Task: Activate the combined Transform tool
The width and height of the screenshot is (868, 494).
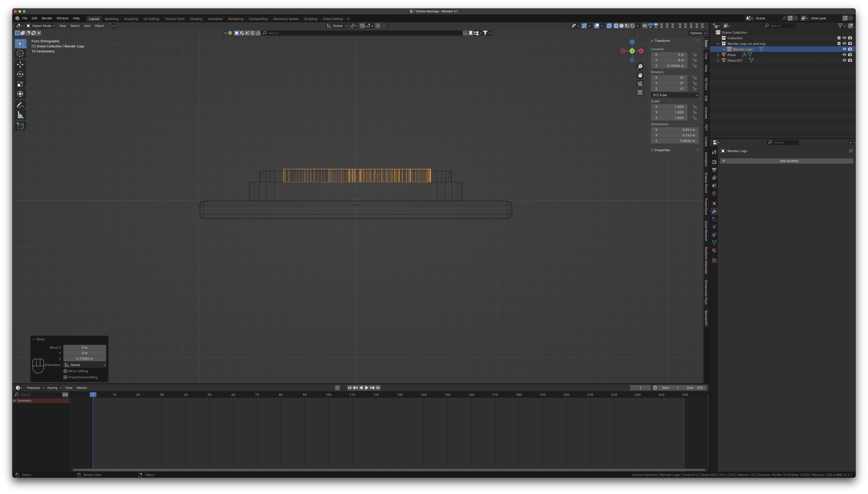Action: (20, 94)
